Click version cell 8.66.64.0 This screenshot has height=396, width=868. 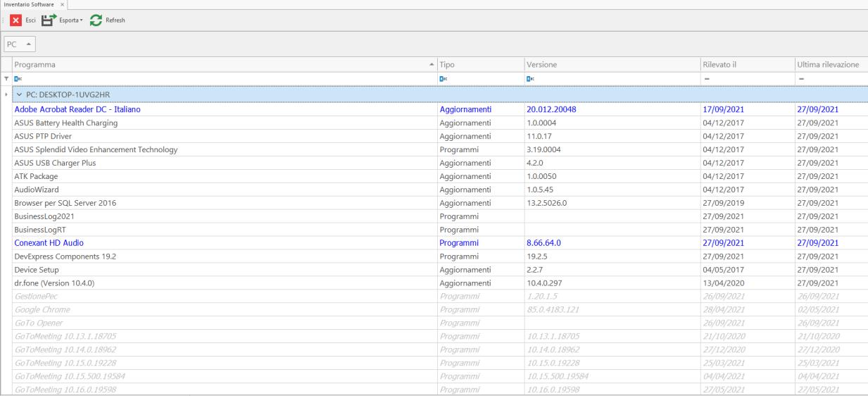[x=612, y=243]
